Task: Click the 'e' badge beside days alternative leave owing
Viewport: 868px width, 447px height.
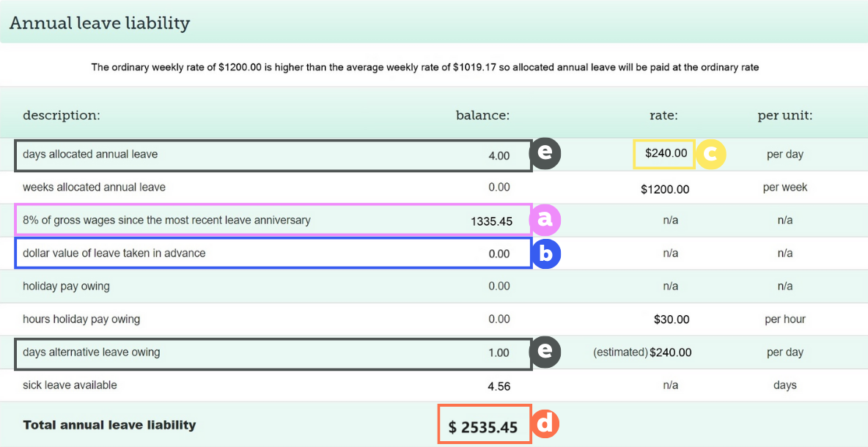Action: 545,352
